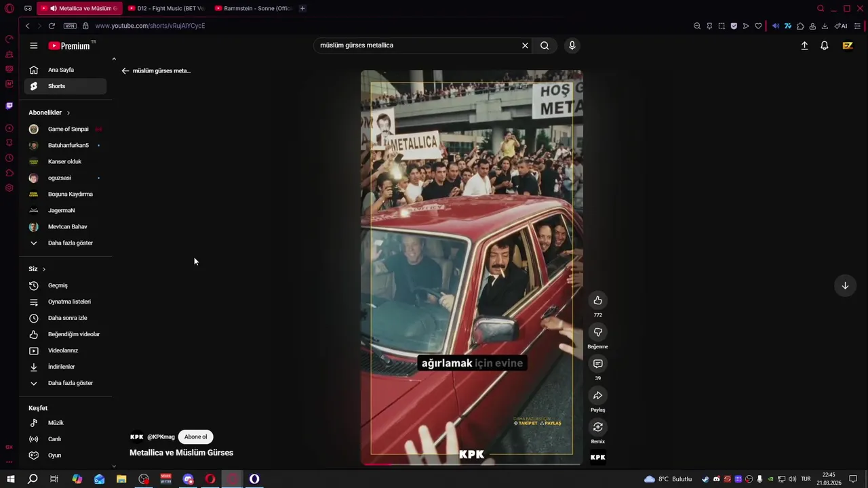
Task: Subscribe with Abone ol button
Action: tap(195, 437)
